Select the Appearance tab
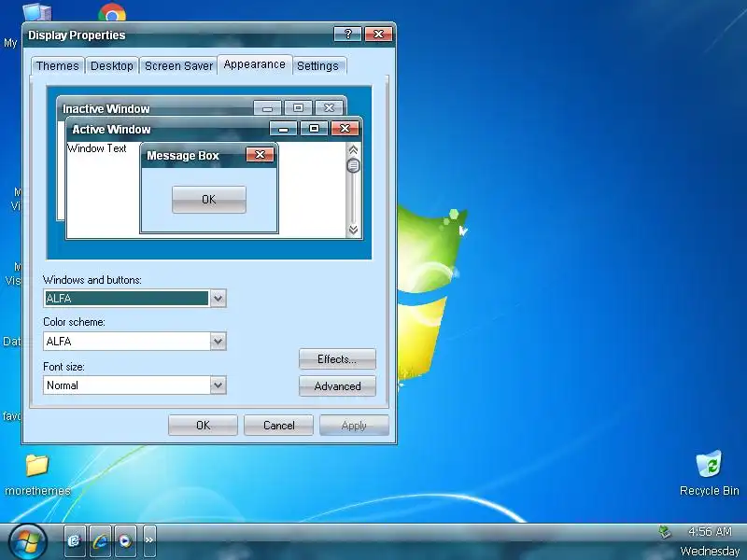Screen dimensions: 747x560 [254, 64]
